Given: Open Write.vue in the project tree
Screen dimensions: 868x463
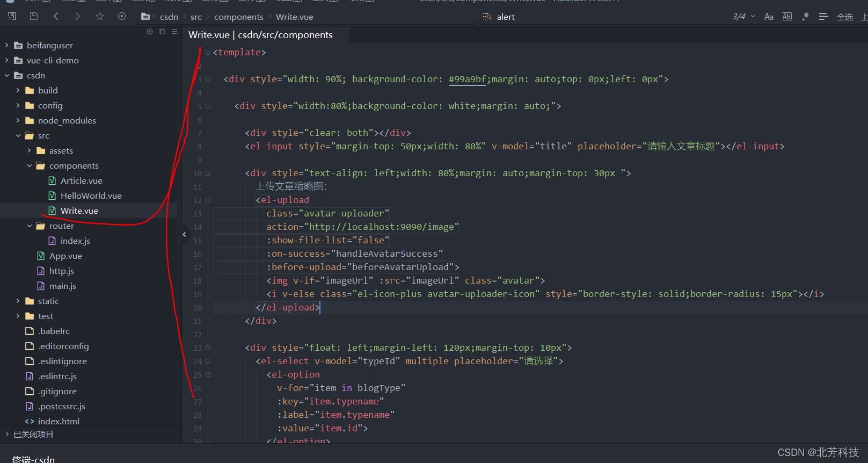Looking at the screenshot, I should pos(79,211).
